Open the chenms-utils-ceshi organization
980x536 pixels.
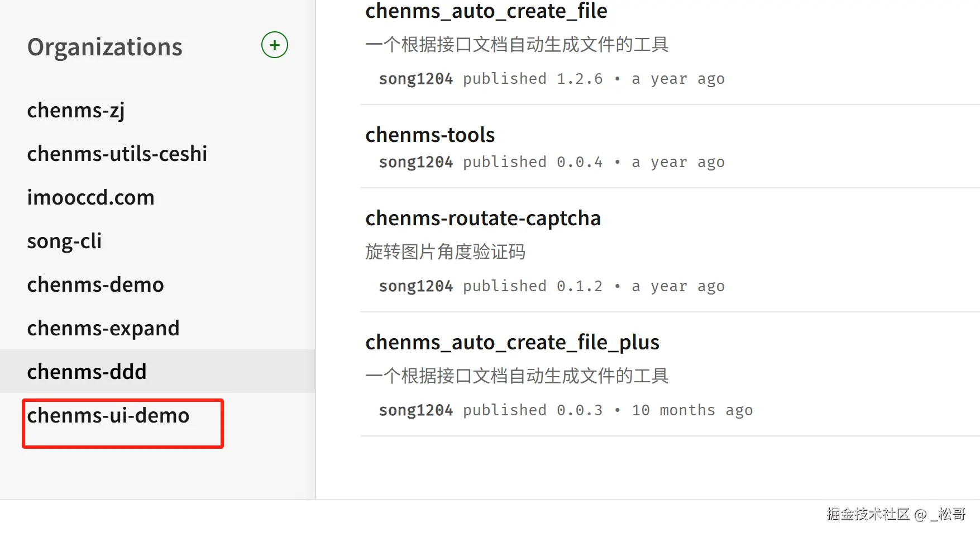pos(117,154)
